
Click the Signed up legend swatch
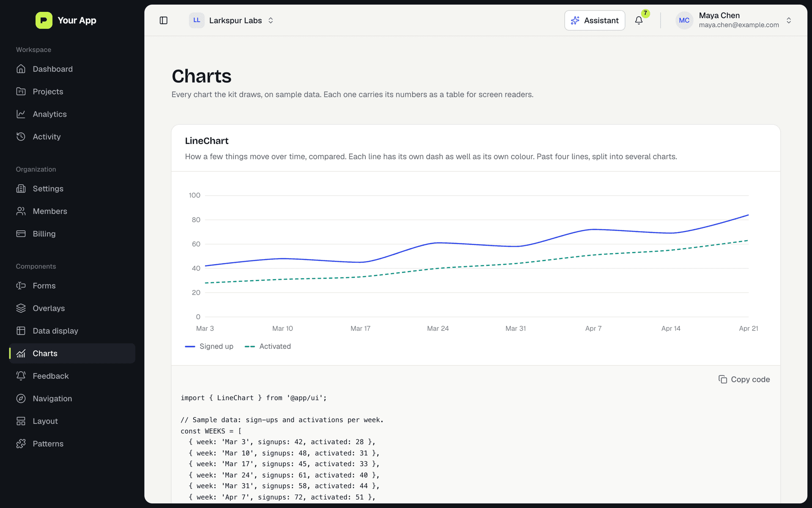[x=190, y=346]
